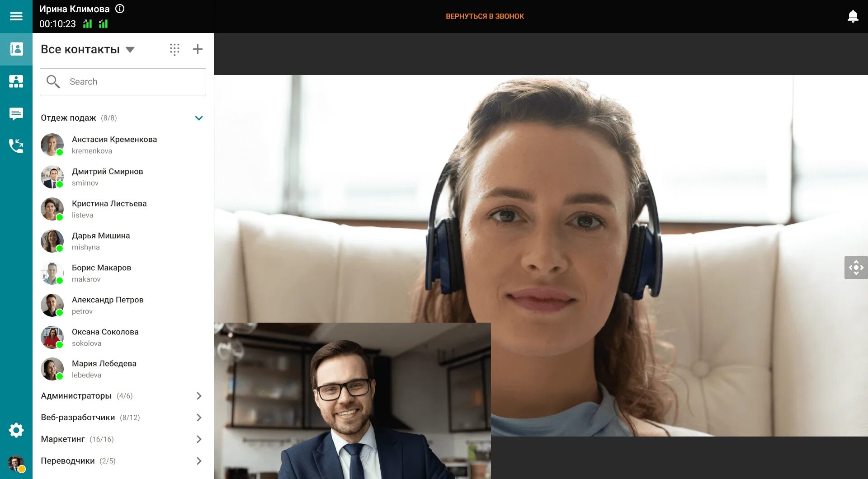Click the lebedeva username text
The height and width of the screenshot is (479, 868).
tap(86, 375)
